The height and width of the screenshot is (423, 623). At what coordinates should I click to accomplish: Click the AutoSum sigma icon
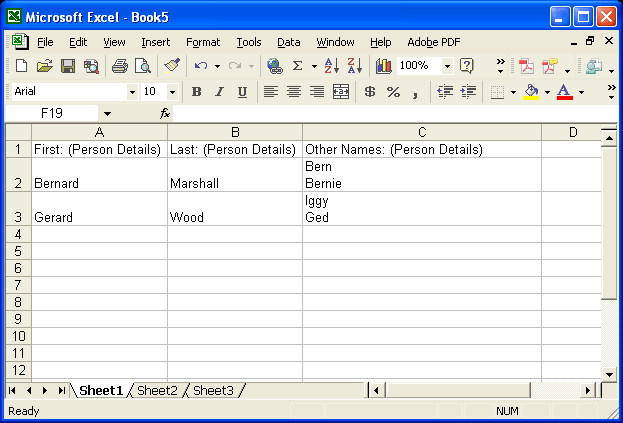click(x=297, y=66)
